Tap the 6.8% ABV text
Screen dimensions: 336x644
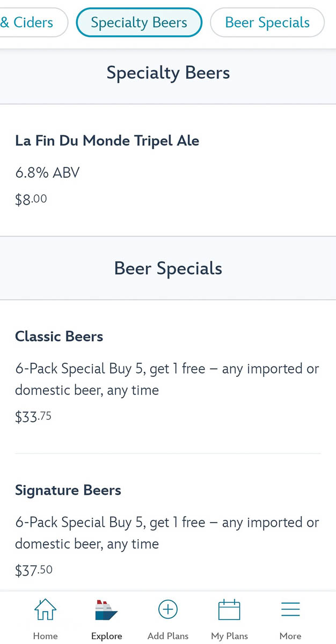tap(47, 173)
